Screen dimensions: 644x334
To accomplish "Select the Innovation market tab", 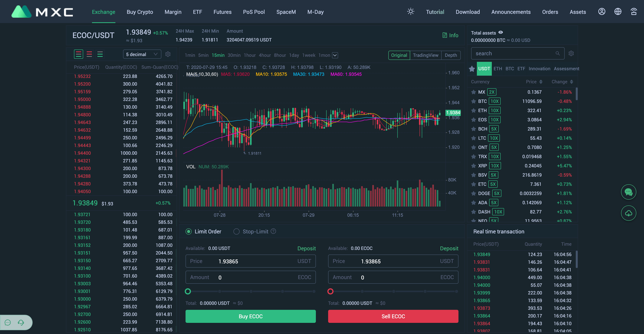I will point(539,69).
